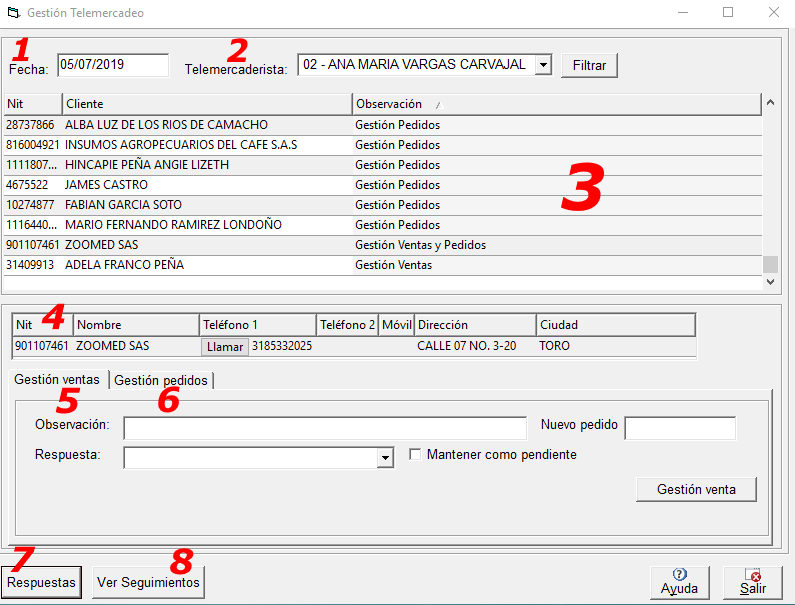This screenshot has width=795, height=605.
Task: Click into the Observación text field
Action: pyautogui.click(x=324, y=428)
